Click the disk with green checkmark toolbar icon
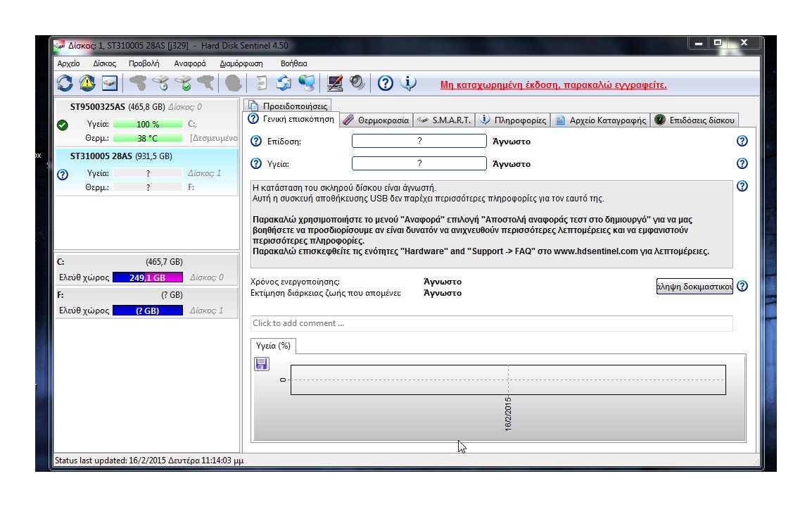 click(184, 83)
